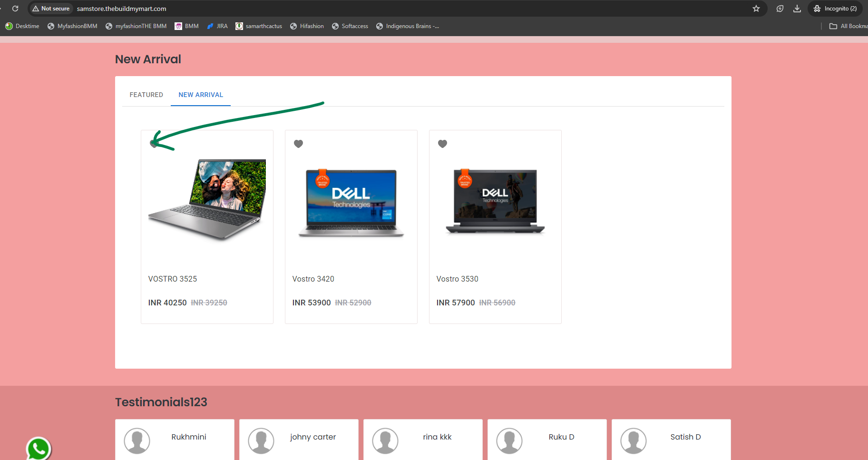
Task: Click the Testimonials123 section heading
Action: point(161,402)
